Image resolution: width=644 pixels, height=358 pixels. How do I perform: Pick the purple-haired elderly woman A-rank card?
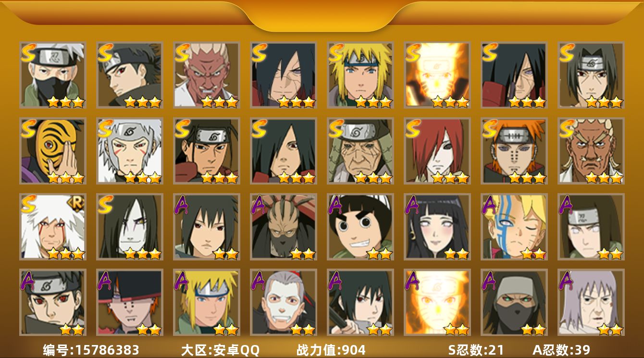(x=591, y=302)
